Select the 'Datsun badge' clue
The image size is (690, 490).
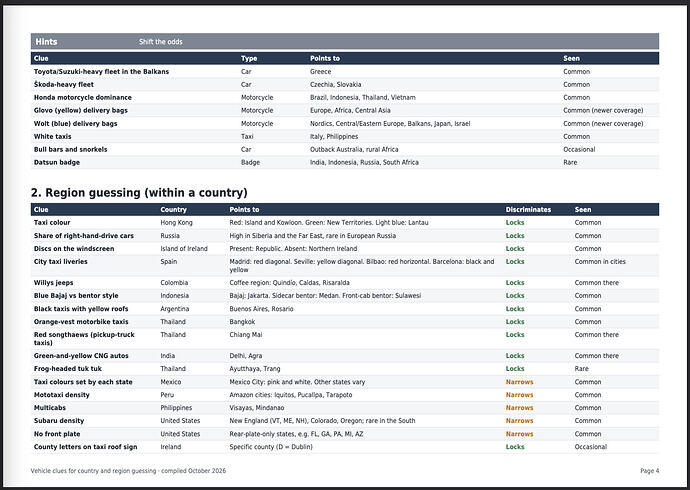57,162
